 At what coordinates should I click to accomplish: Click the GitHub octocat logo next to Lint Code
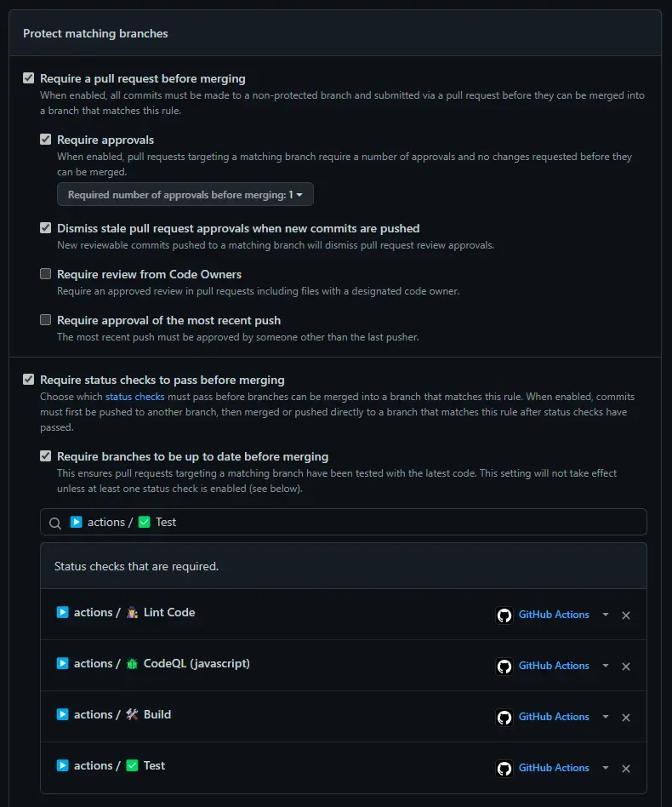504,615
